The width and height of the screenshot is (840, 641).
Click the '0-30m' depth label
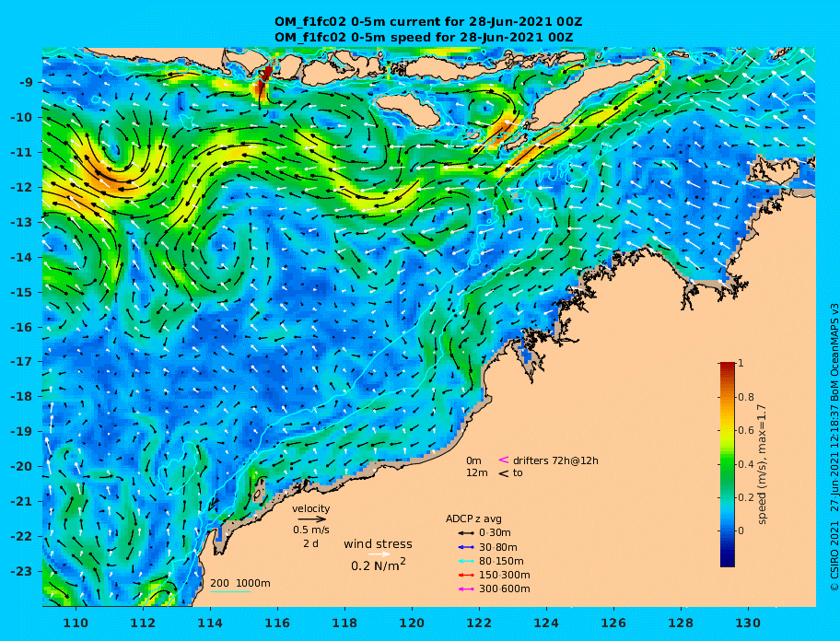[495, 533]
